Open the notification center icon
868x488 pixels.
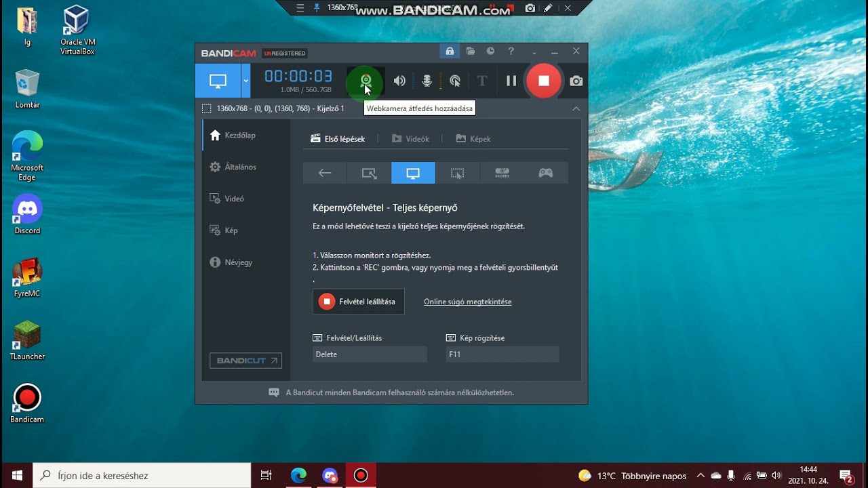[x=846, y=476]
